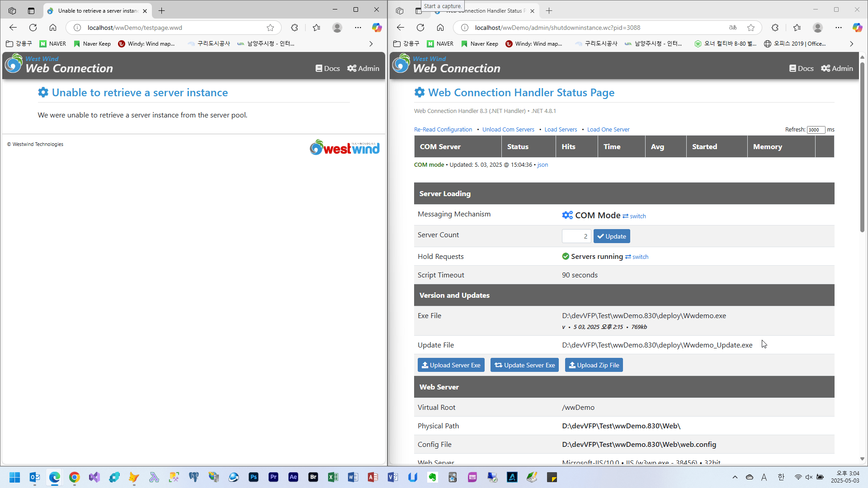Open the 강동구 bookmark folder in the right browser
Screen dimensions: 868x488
(406, 44)
